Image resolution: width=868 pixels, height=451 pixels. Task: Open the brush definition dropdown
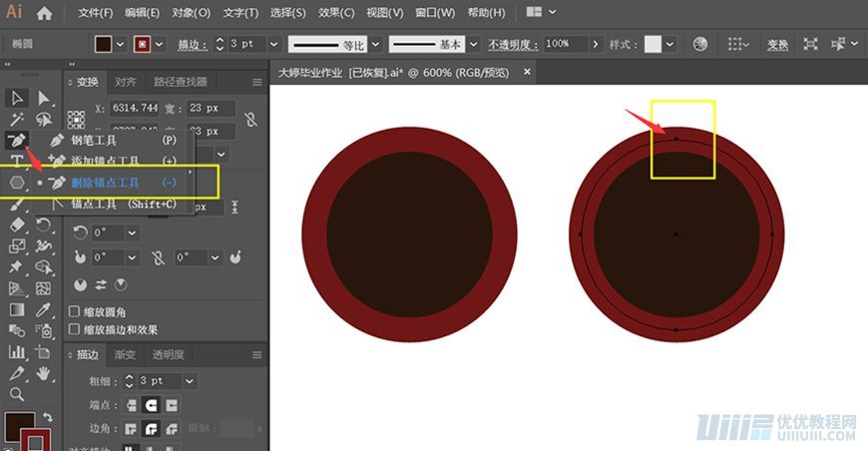(x=473, y=44)
